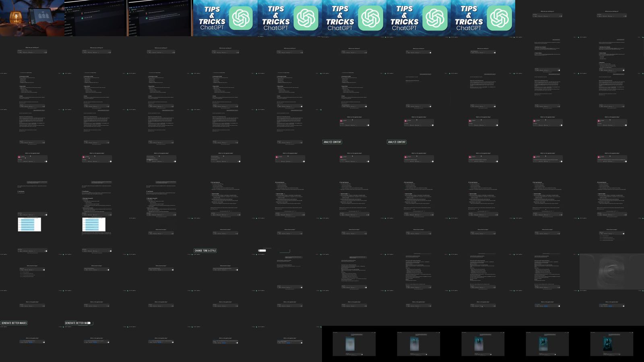Toggle blue highlighted chip below GENERATE BETTER IMAGES
This screenshot has height=362, width=644.
coord(31,342)
